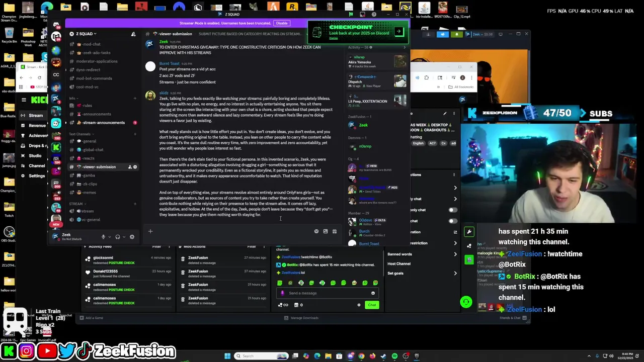Image resolution: width=644 pixels, height=362 pixels.
Task: Click the Checkpoint banner arrow button
Action: [x=398, y=32]
